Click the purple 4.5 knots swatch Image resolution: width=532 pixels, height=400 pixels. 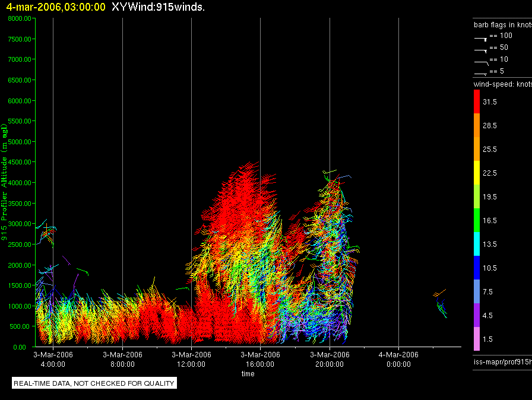coord(477,315)
